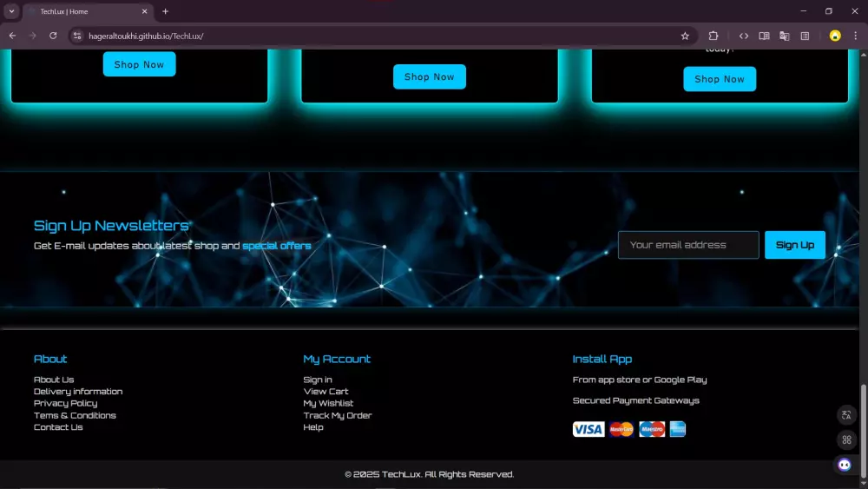Viewport: 868px width, 489px height.
Task: Open the code brackets extension icon
Action: (x=744, y=36)
